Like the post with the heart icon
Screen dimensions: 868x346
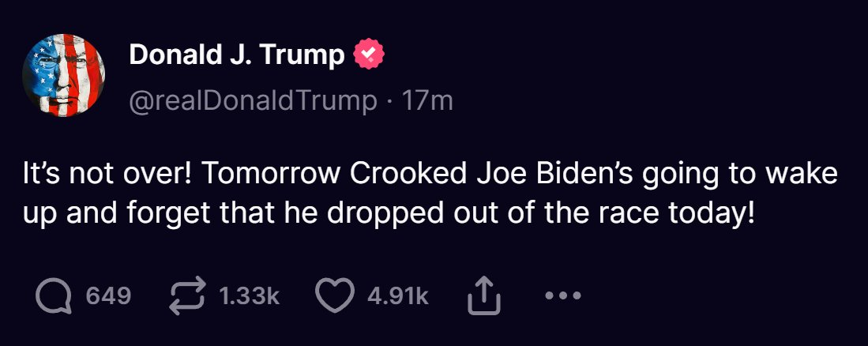tap(335, 295)
